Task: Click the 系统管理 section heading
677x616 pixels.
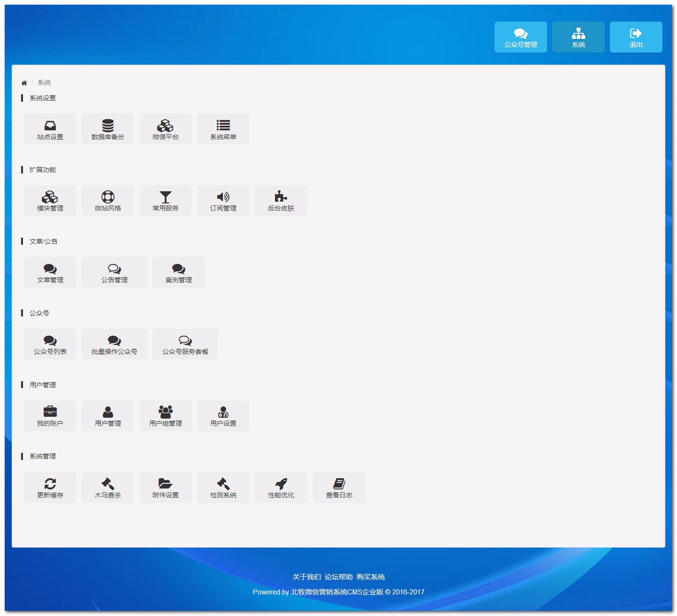Action: 43,456
